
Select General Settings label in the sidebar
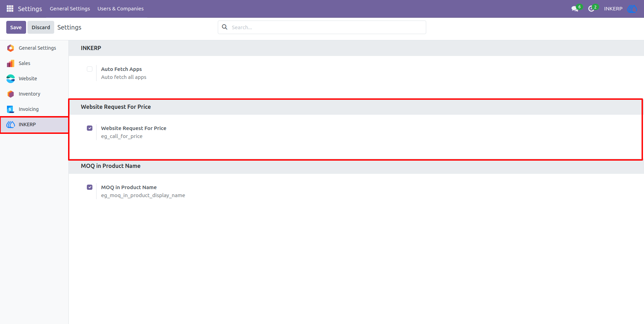coord(37,48)
